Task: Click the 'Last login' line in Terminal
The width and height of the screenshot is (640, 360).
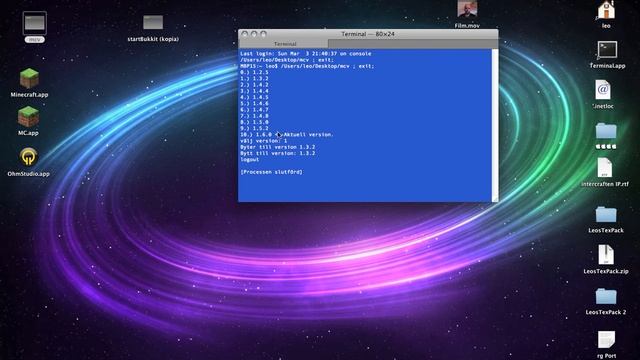Action: tap(306, 53)
